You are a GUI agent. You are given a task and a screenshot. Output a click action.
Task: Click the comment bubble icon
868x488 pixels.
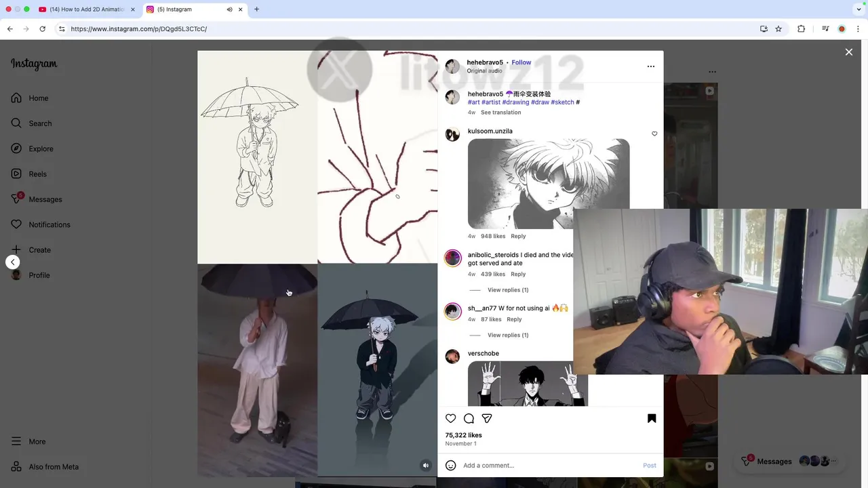(469, 418)
